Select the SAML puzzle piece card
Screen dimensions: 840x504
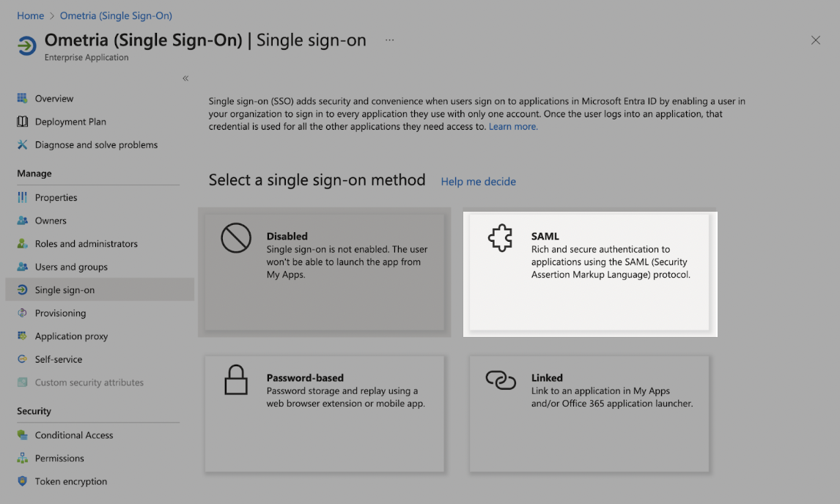(589, 272)
